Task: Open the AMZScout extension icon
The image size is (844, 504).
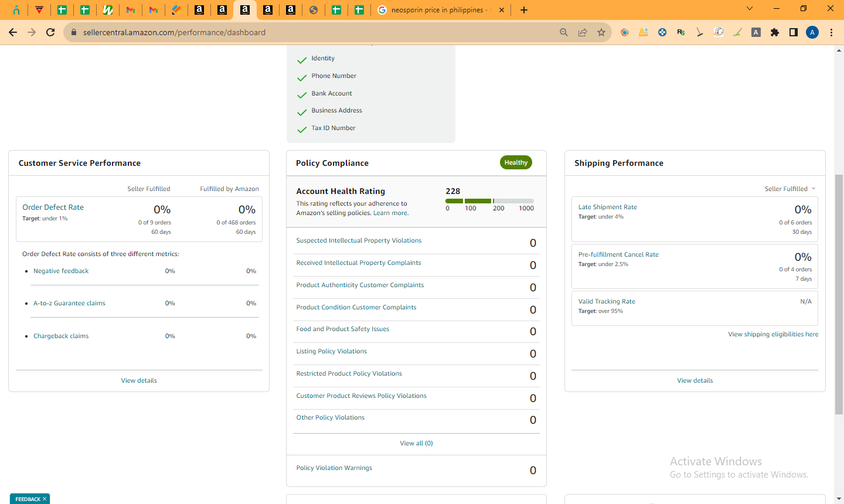Action: [x=644, y=32]
